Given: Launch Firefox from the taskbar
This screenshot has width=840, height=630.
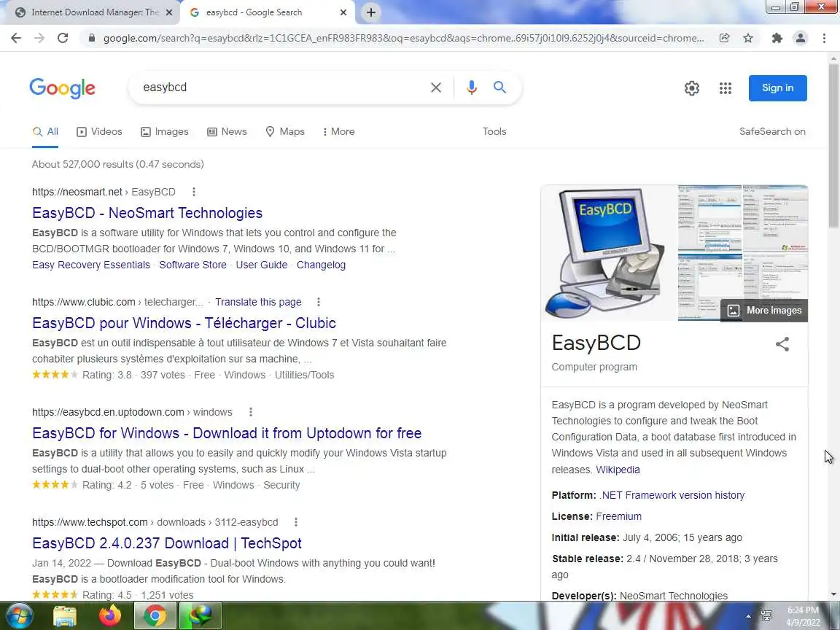Looking at the screenshot, I should coord(110,616).
